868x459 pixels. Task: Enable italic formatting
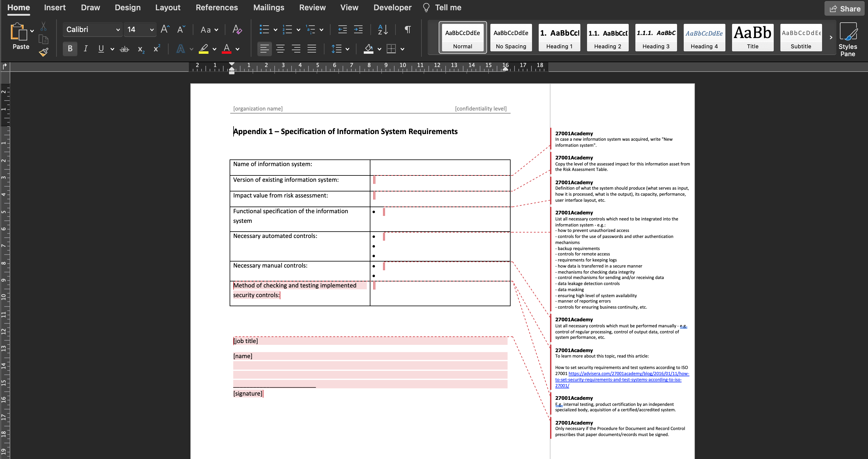point(85,49)
